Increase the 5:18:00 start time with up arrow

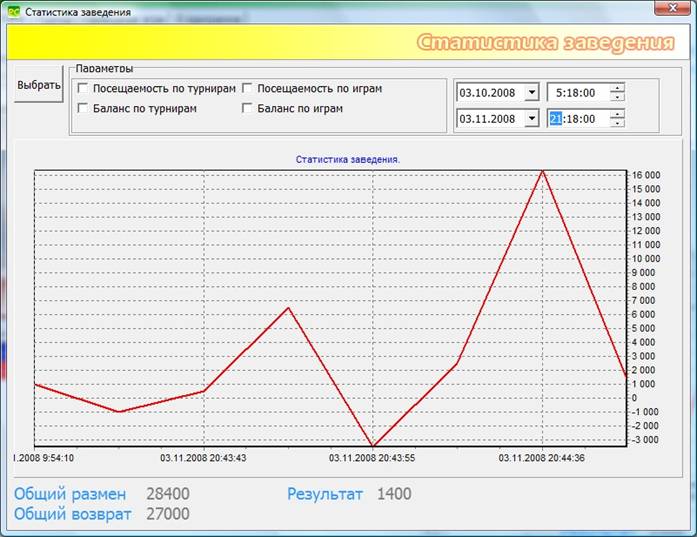(x=617, y=88)
